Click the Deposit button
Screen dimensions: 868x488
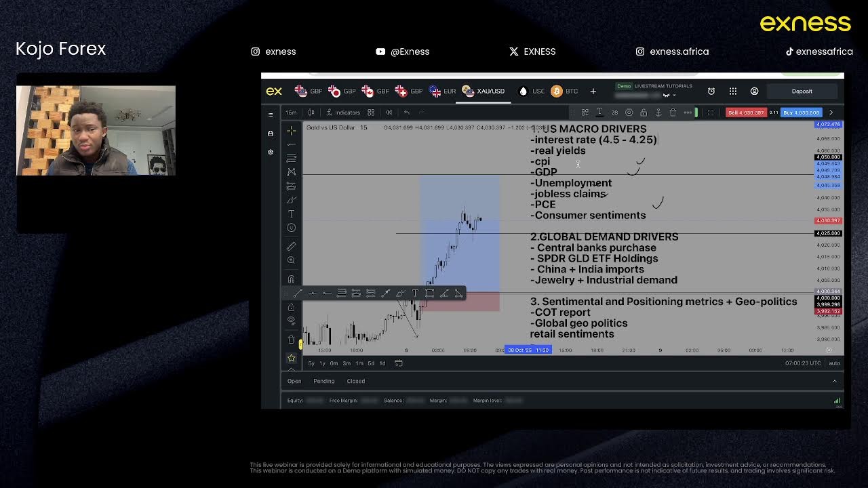click(x=802, y=91)
